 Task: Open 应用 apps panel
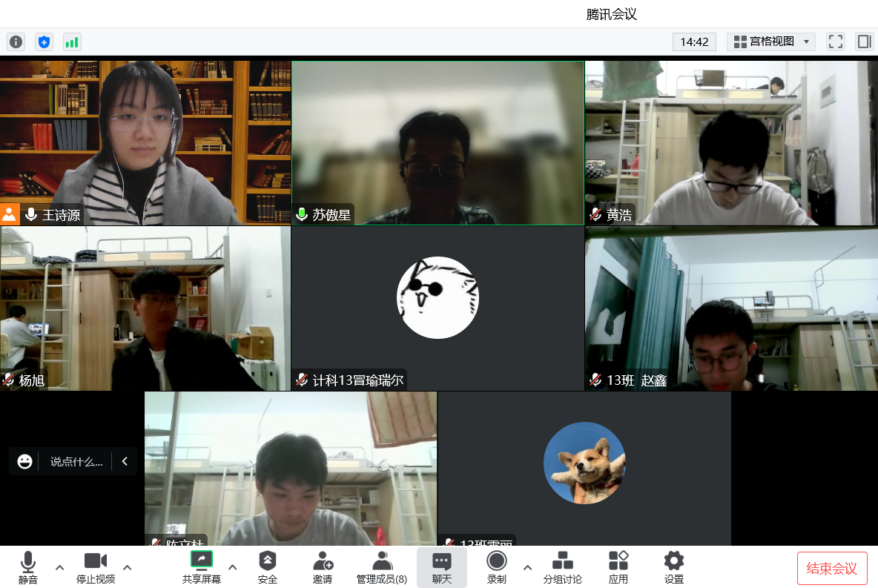(618, 567)
